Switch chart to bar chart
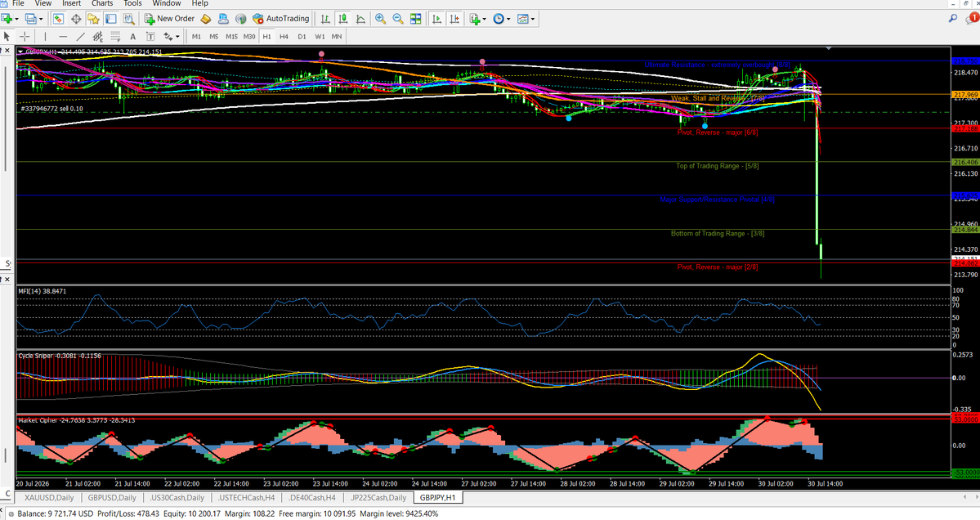This screenshot has height=520, width=980. (325, 19)
